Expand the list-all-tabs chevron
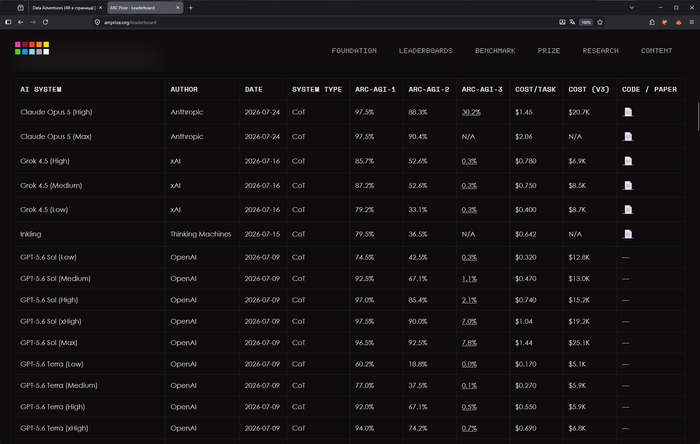700x444 pixels. point(632,8)
